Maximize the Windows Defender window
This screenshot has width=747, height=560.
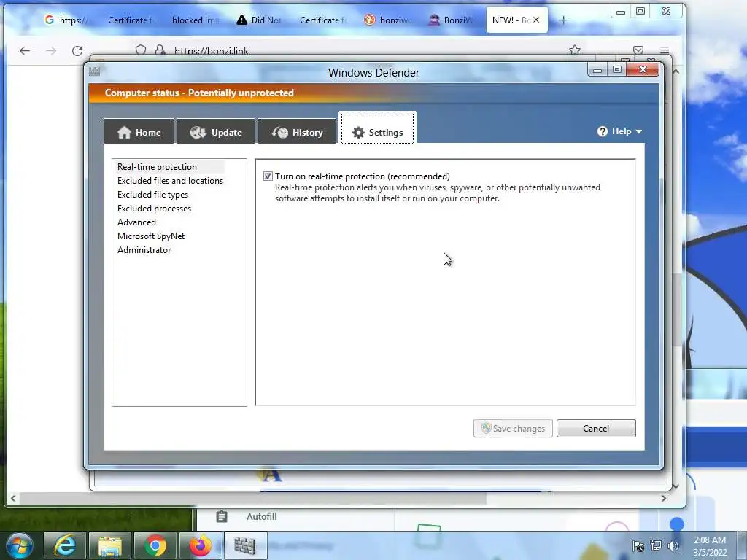point(617,69)
